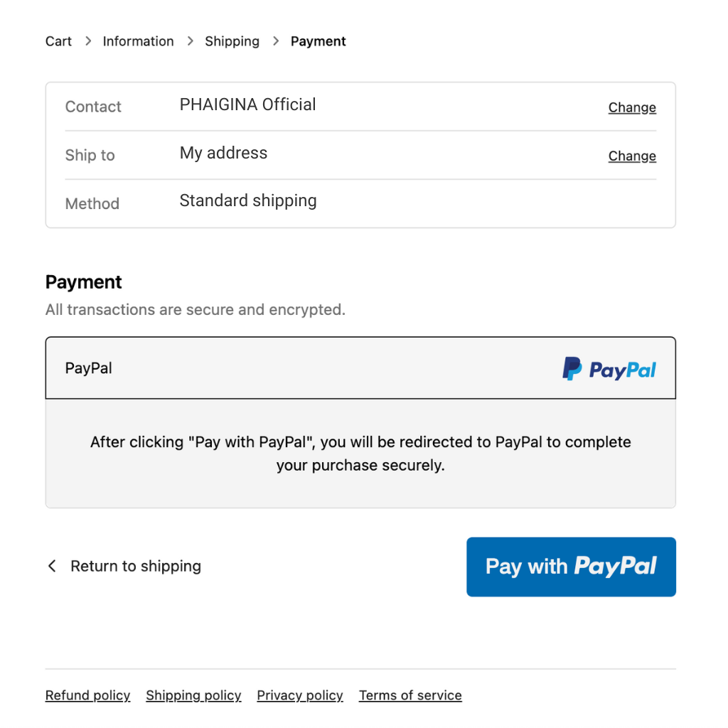This screenshot has width=728, height=728.
Task: Open the Information breadcrumb step
Action: click(x=138, y=41)
